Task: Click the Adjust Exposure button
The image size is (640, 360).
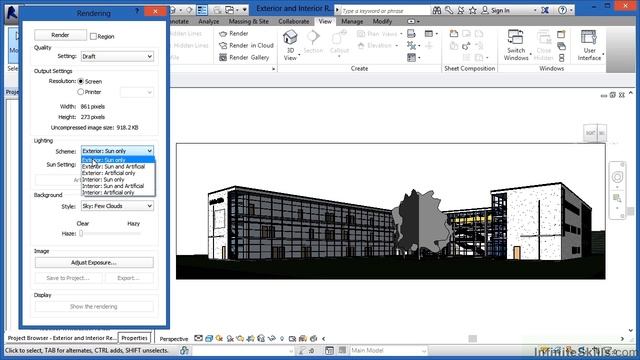Action: [94, 262]
